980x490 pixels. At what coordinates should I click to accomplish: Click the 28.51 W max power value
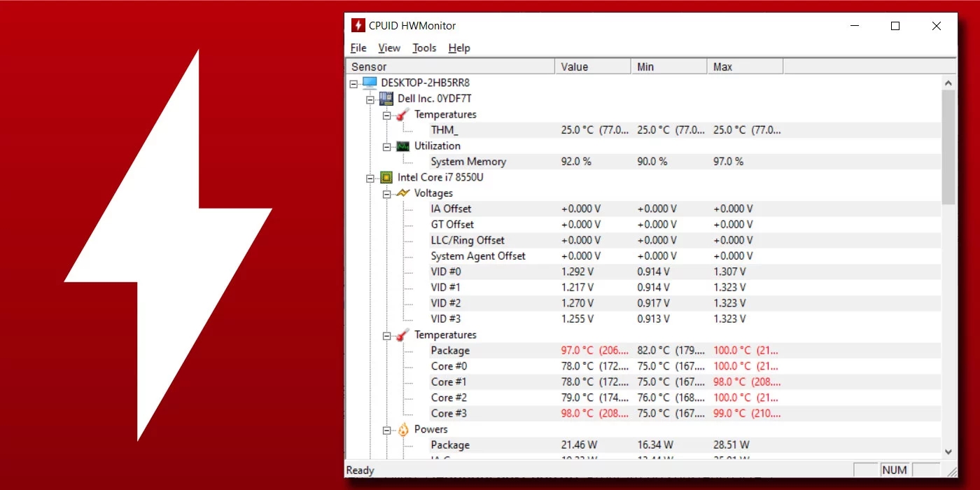731,445
